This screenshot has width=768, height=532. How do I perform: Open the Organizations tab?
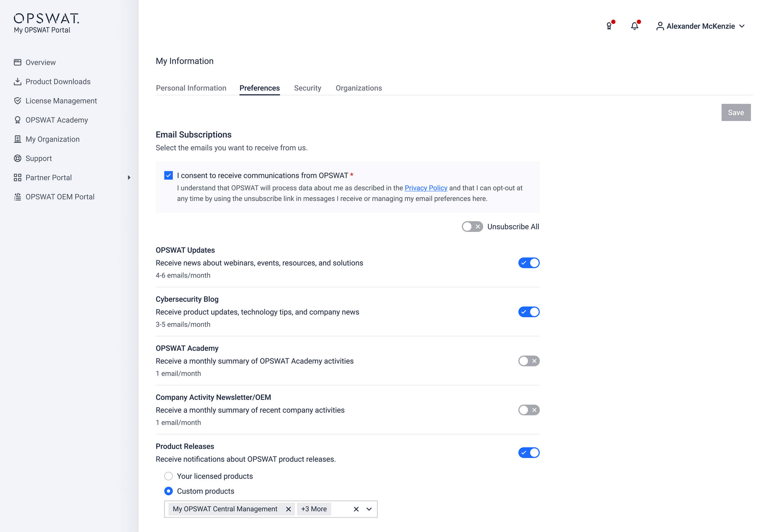(359, 88)
